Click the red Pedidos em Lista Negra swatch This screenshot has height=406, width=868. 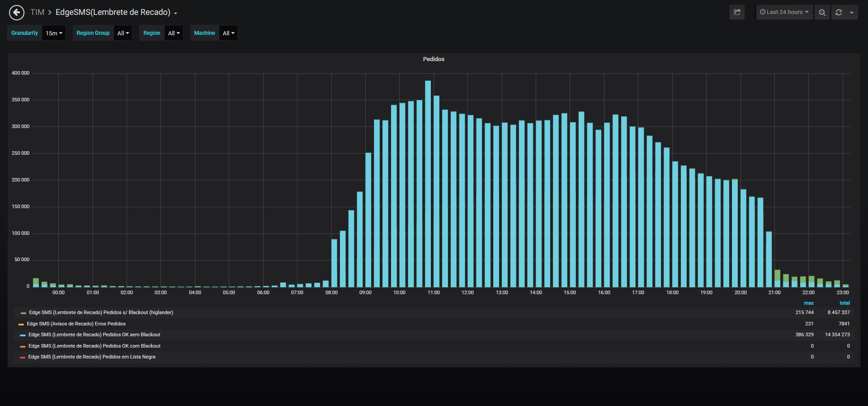23,358
